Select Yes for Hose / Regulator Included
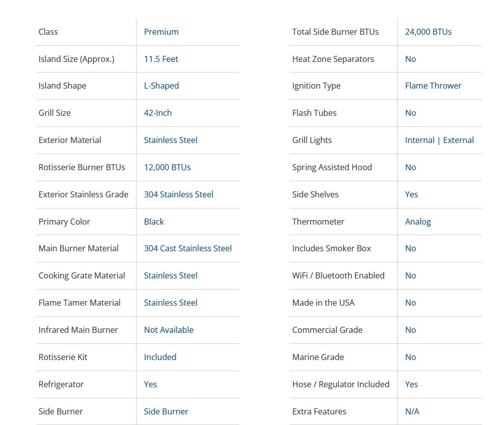 (x=411, y=384)
